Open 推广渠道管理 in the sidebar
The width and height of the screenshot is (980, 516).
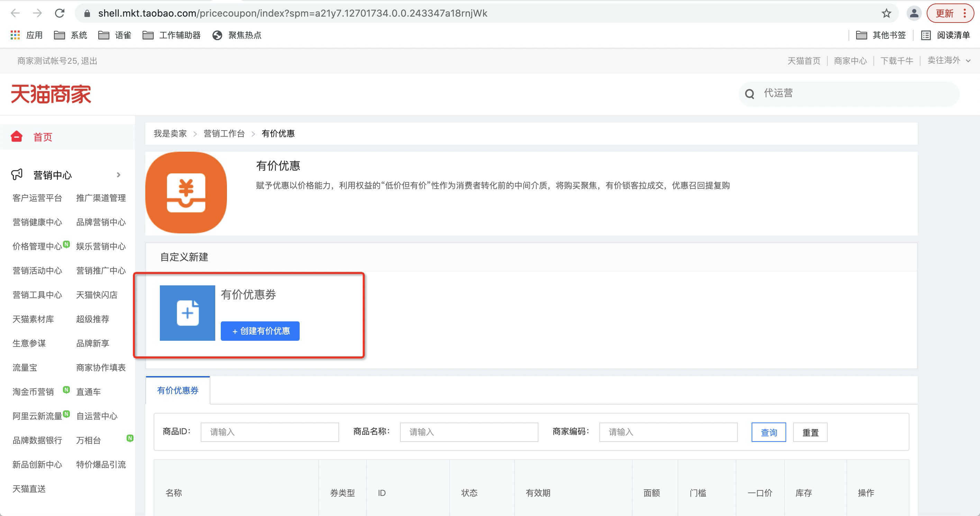(x=101, y=198)
